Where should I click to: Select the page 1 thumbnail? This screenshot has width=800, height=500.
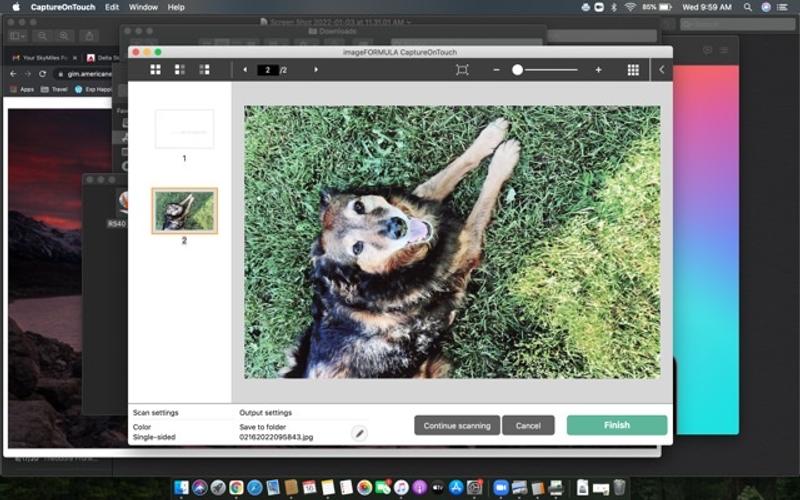click(184, 129)
